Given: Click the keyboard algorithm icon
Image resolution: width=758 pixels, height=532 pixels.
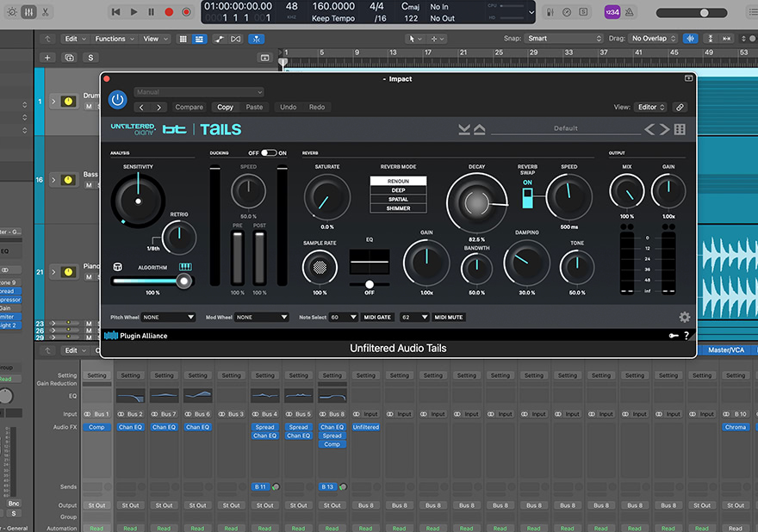Looking at the screenshot, I should point(186,267).
